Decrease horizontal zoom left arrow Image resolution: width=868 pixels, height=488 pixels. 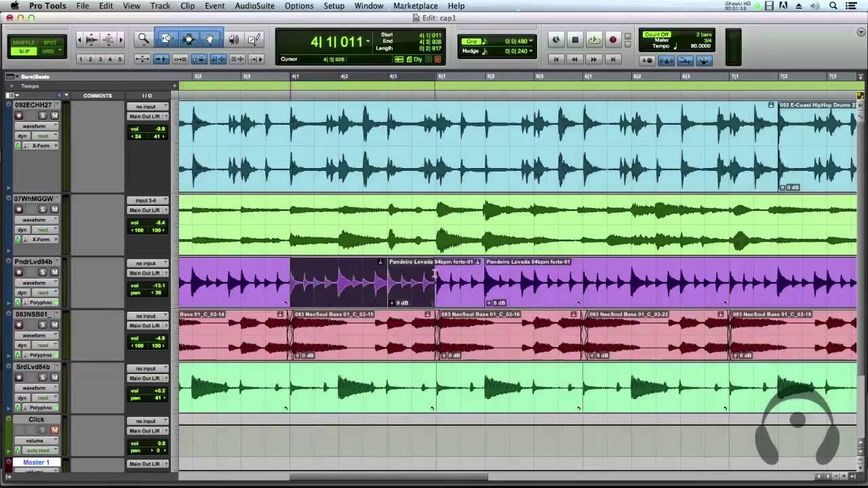(79, 40)
